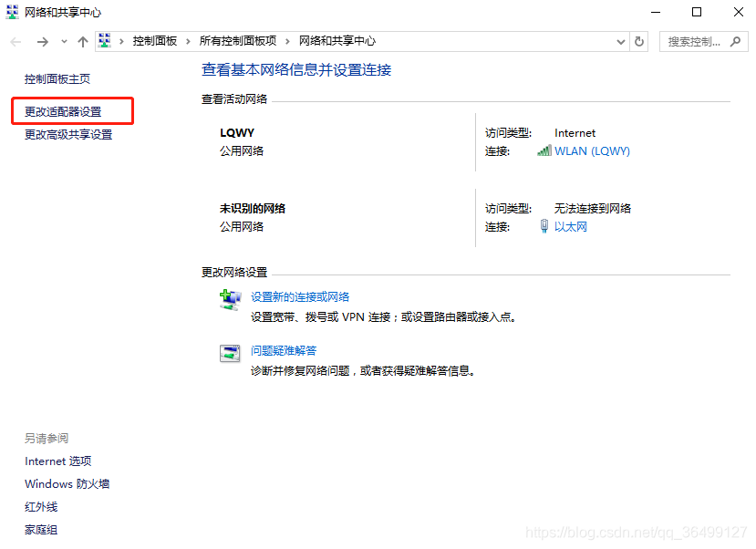
Task: Select 控制面板 in the breadcrumb path
Action: (155, 41)
